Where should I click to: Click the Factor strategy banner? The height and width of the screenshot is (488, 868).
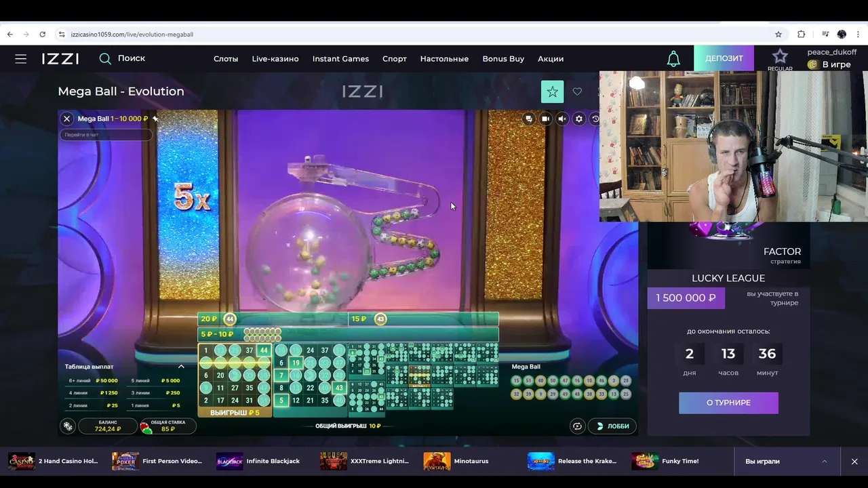pyautogui.click(x=728, y=245)
